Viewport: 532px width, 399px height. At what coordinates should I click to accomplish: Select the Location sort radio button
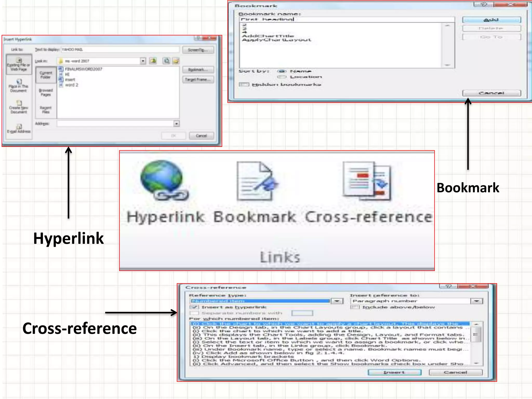[x=282, y=77]
